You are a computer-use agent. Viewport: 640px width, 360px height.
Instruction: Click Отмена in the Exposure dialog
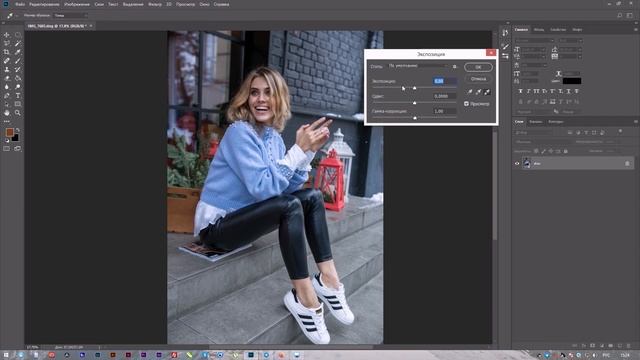pos(478,79)
